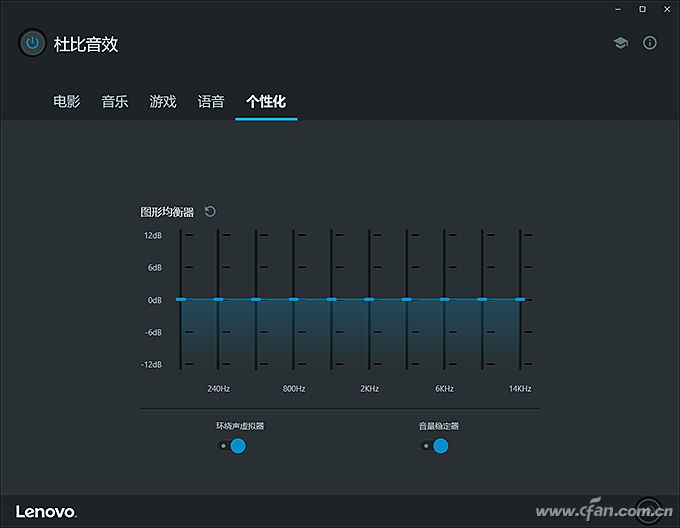Toggle the Dolby audio power button
The width and height of the screenshot is (680, 528).
tap(32, 43)
